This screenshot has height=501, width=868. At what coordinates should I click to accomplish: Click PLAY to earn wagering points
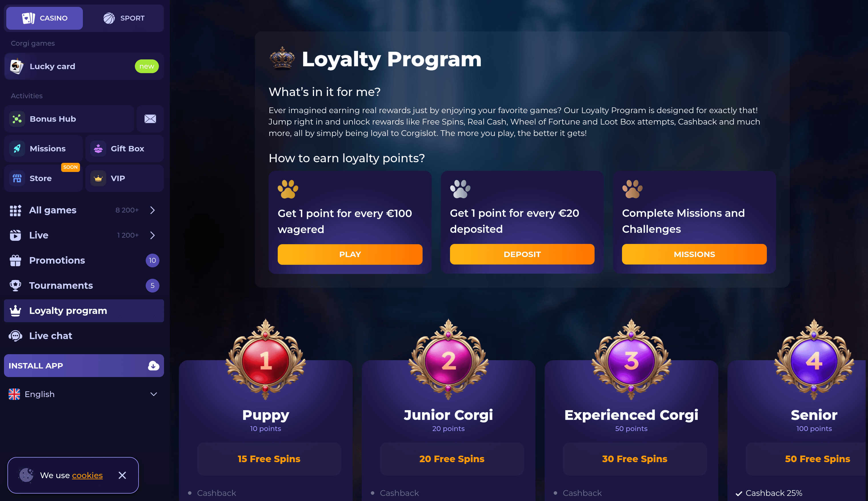pos(350,254)
